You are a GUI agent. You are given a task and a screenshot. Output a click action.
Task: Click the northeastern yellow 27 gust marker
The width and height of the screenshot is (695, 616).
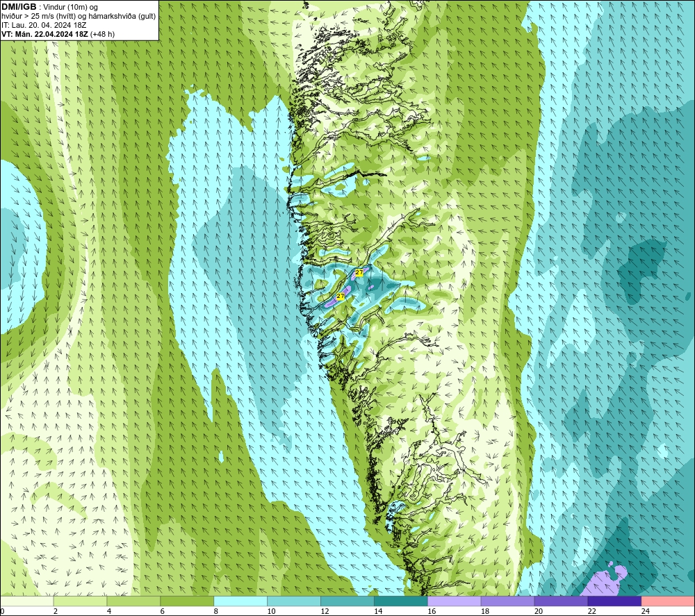(x=359, y=272)
